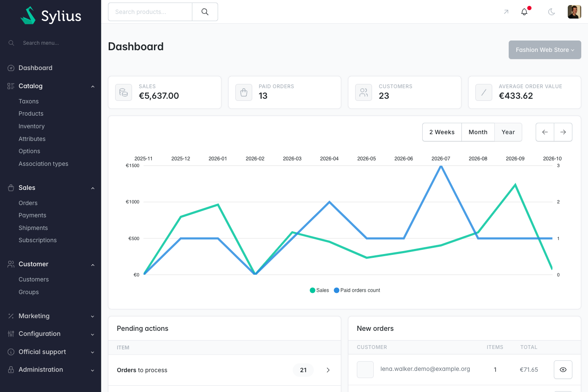Toggle dark mode moon icon
Screen dimensions: 588x392
coord(552,12)
